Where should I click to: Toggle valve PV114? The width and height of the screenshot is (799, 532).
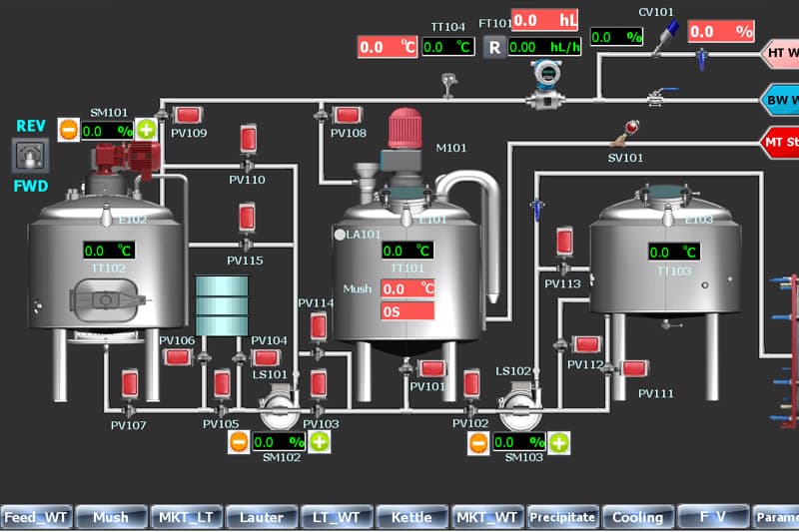[x=319, y=326]
